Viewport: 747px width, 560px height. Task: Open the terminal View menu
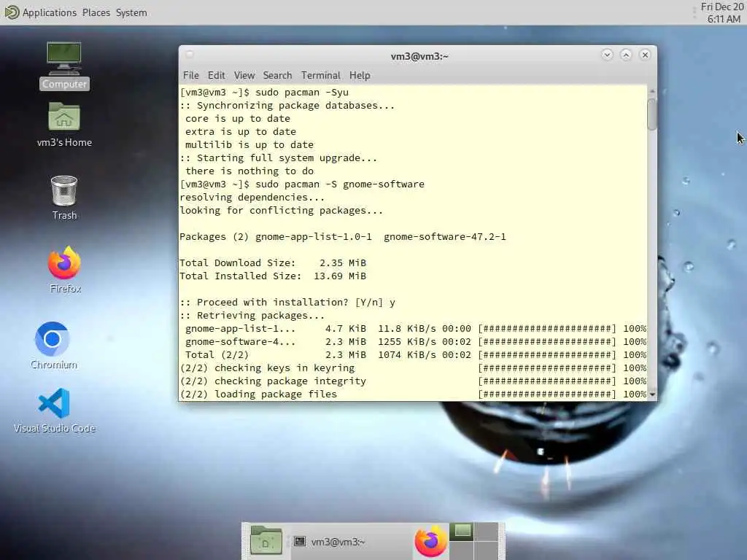244,75
